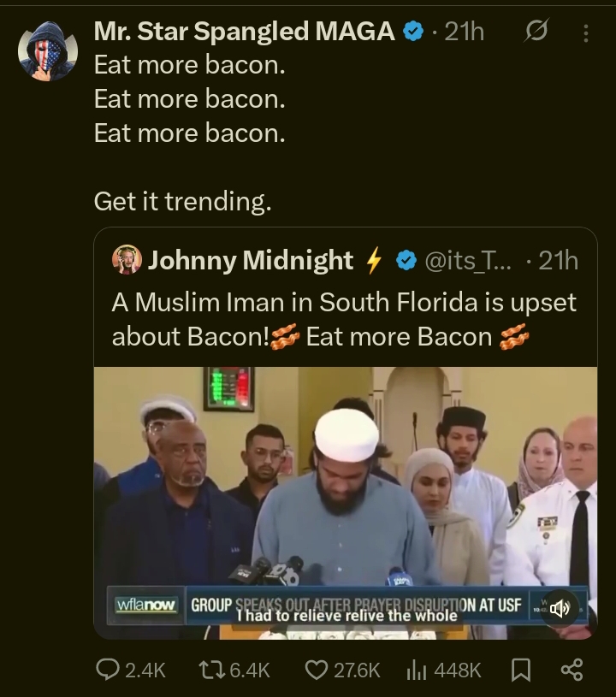Click the blue verified badge beside MAGA name
Viewport: 616px width, 697px height.
412,32
